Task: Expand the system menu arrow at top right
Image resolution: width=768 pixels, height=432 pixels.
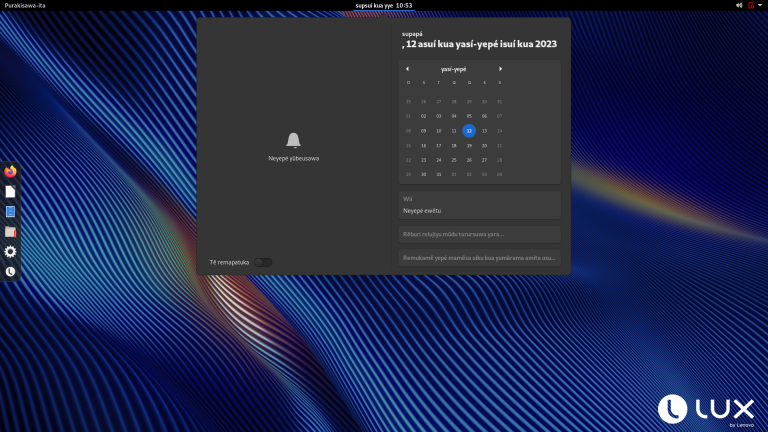Action: [x=760, y=5]
